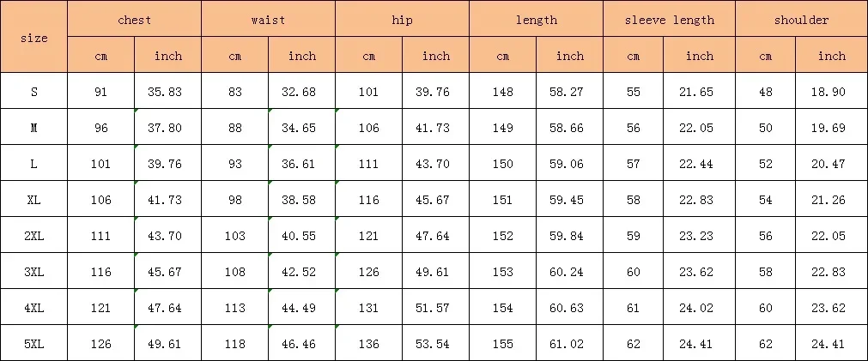Select the "inch" subheader under shoulder

point(831,56)
